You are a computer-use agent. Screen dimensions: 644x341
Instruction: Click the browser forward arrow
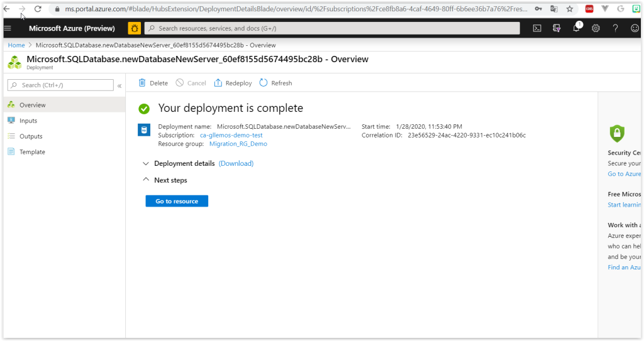pos(22,9)
